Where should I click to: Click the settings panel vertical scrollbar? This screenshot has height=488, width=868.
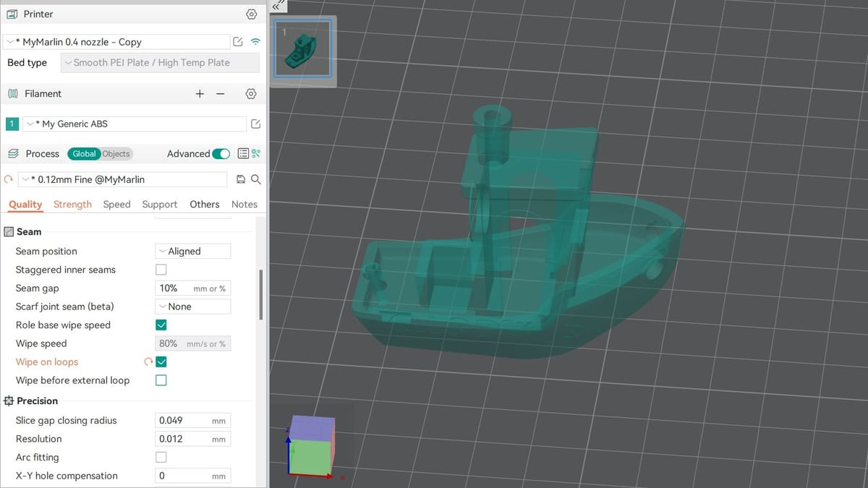tap(260, 295)
